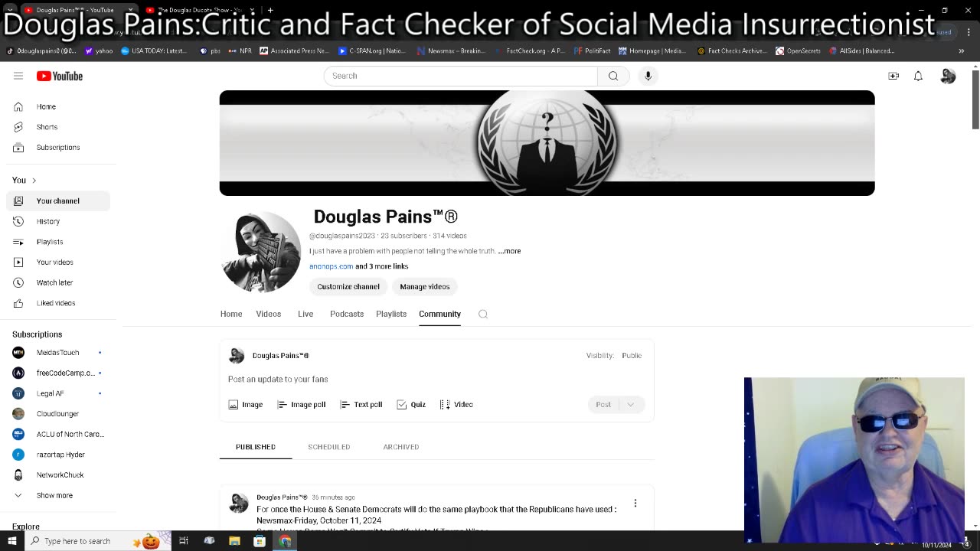The width and height of the screenshot is (980, 551).
Task: Open ACLU of North Carolina subscription
Action: (x=58, y=434)
